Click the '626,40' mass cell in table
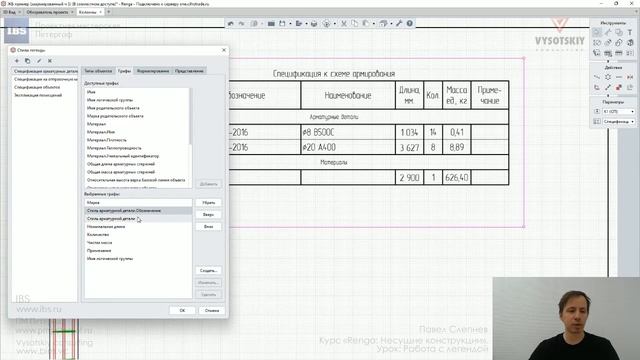Screen dimensions: 640x360 (x=456, y=178)
